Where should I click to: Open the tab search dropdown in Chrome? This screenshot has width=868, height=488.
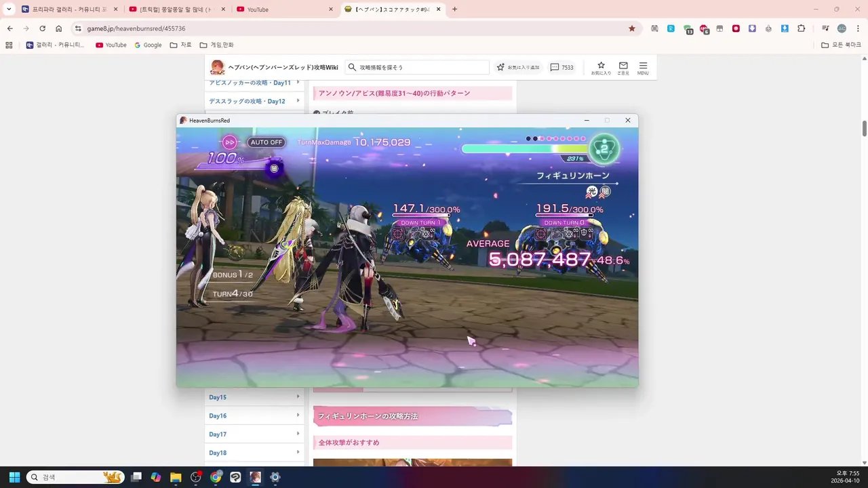coord(9,9)
